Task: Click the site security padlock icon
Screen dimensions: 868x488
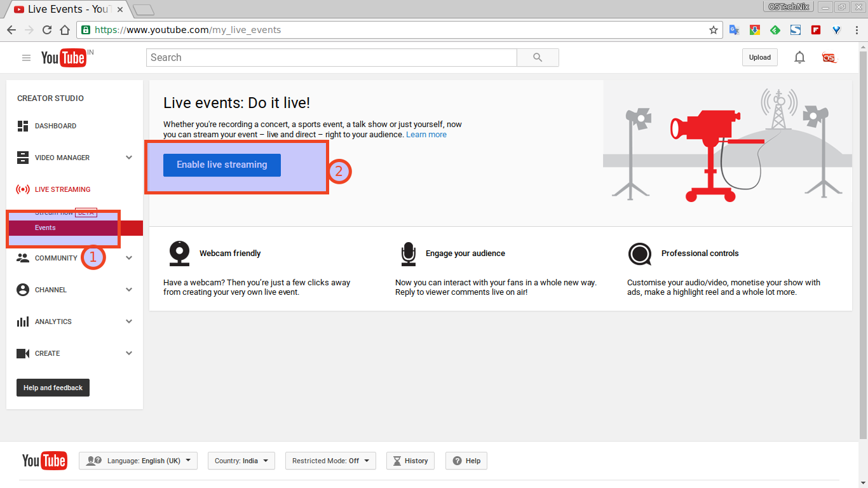Action: click(86, 30)
